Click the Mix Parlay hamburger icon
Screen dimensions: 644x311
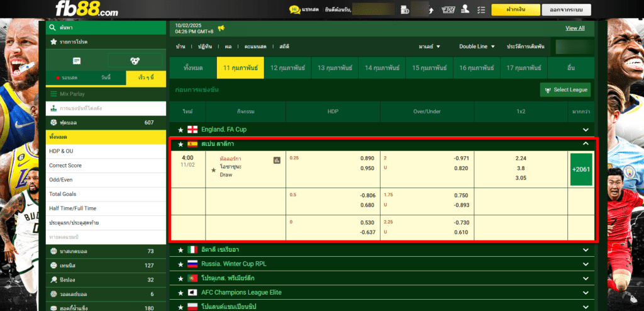(x=53, y=94)
